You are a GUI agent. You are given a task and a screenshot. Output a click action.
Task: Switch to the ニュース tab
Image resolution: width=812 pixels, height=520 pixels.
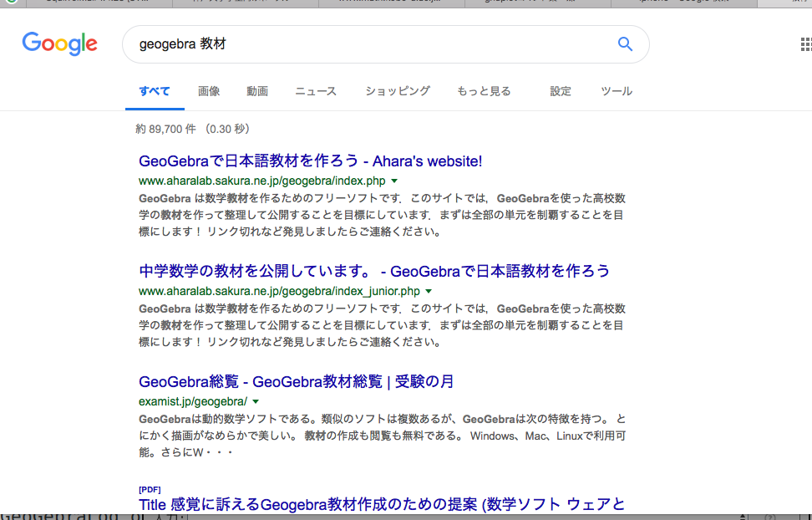click(316, 91)
